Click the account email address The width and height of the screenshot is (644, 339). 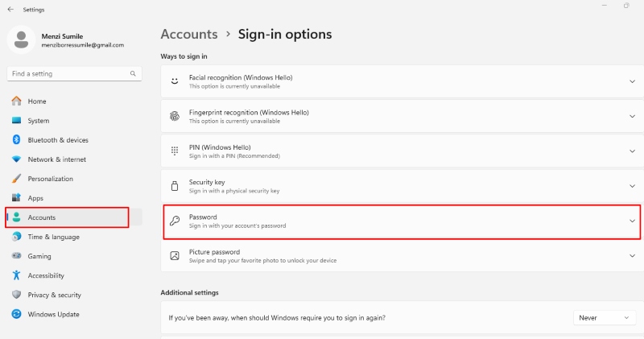(83, 45)
